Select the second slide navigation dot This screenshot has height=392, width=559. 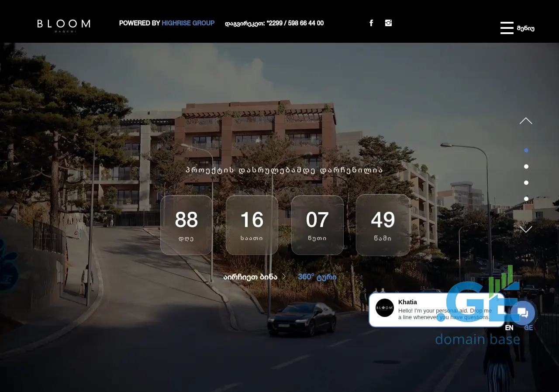[x=526, y=167]
